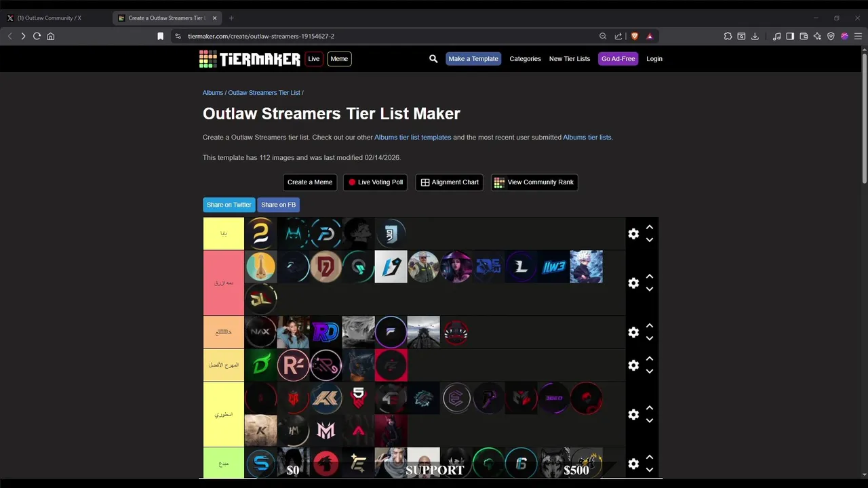Move the المهرج الأفضل tier row up
Image resolution: width=868 pixels, height=488 pixels.
coord(650,359)
